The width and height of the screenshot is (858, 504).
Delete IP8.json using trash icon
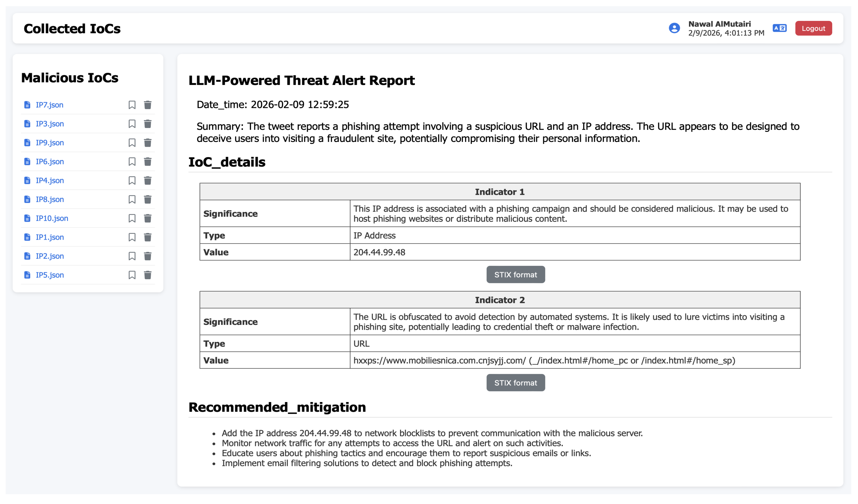(x=147, y=199)
